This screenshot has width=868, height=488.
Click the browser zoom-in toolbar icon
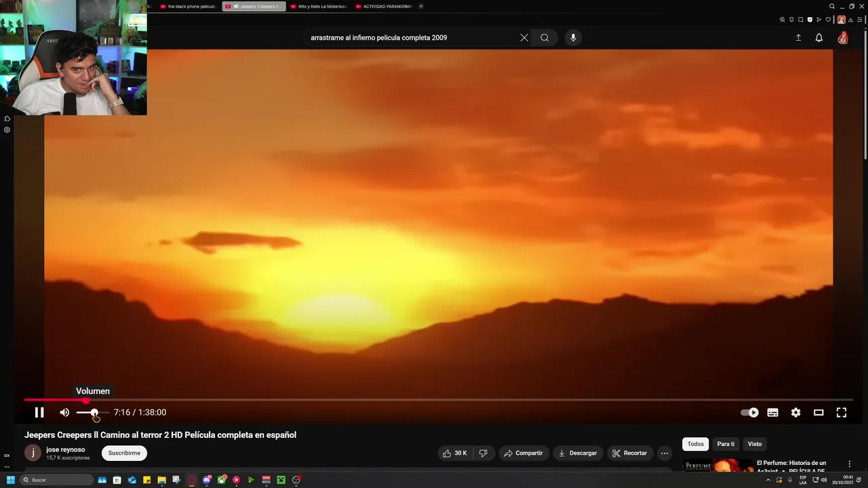(782, 20)
